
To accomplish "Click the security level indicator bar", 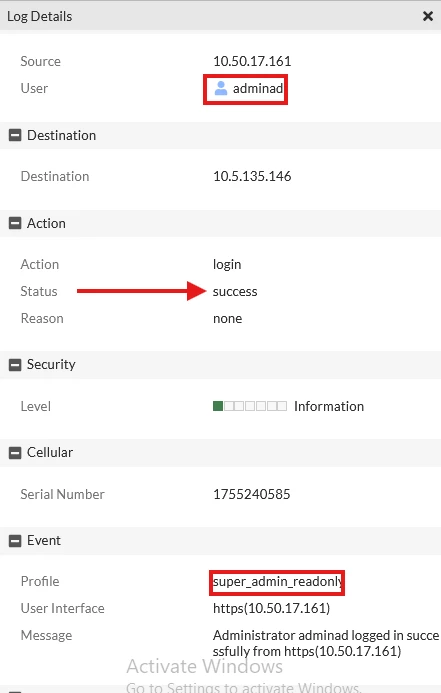I will (x=250, y=406).
